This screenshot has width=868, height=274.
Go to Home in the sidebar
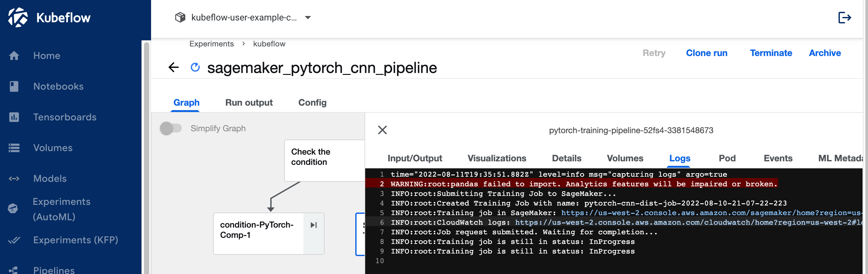point(46,56)
